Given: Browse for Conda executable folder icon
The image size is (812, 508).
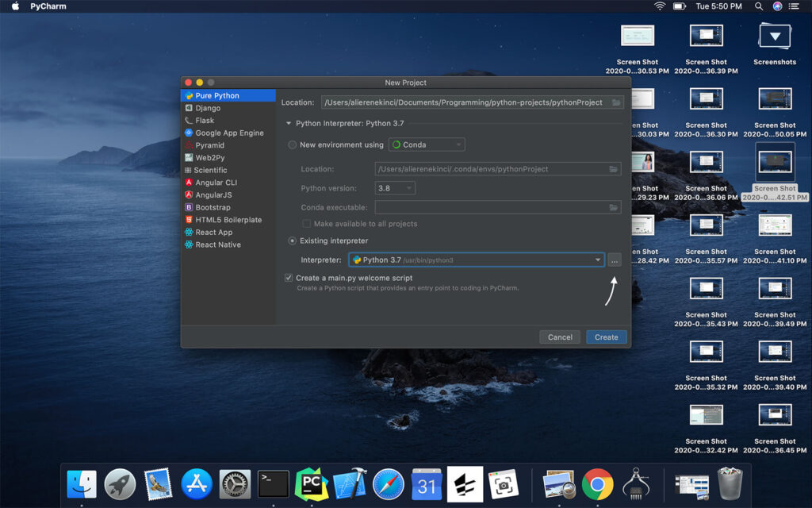Looking at the screenshot, I should point(613,207).
